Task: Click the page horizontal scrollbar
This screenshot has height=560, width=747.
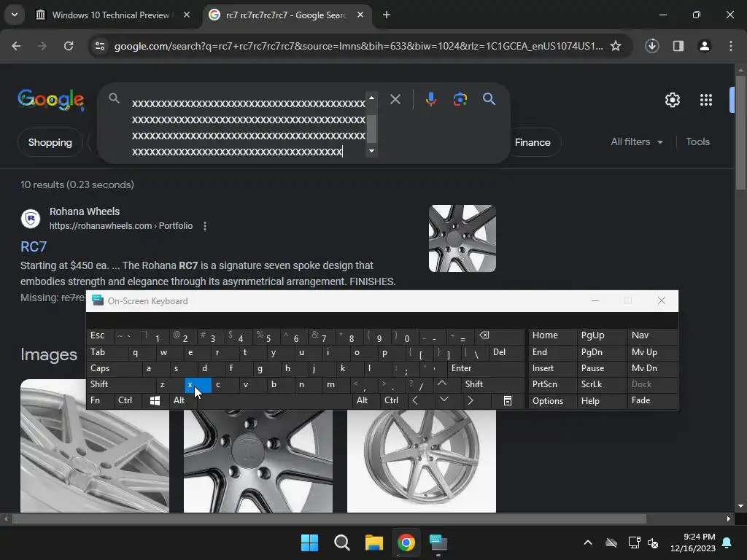Action: point(329,518)
